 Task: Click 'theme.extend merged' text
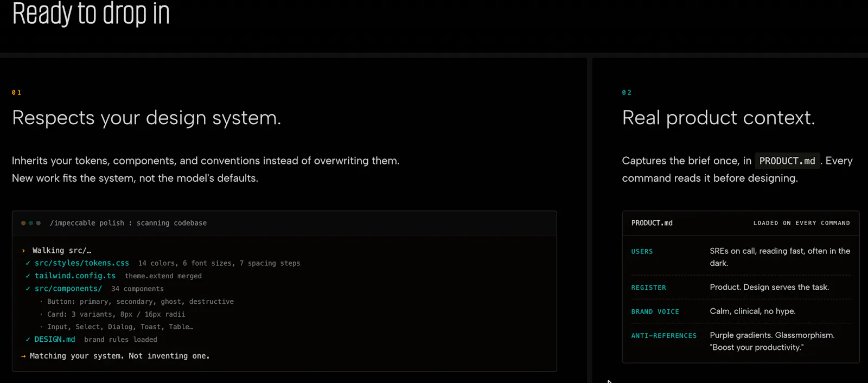(163, 276)
